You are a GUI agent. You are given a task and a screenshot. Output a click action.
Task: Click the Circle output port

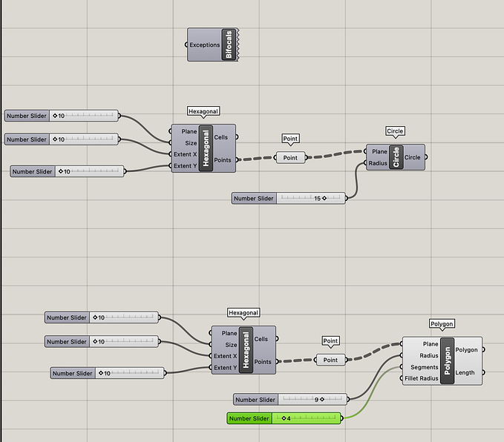413,157
